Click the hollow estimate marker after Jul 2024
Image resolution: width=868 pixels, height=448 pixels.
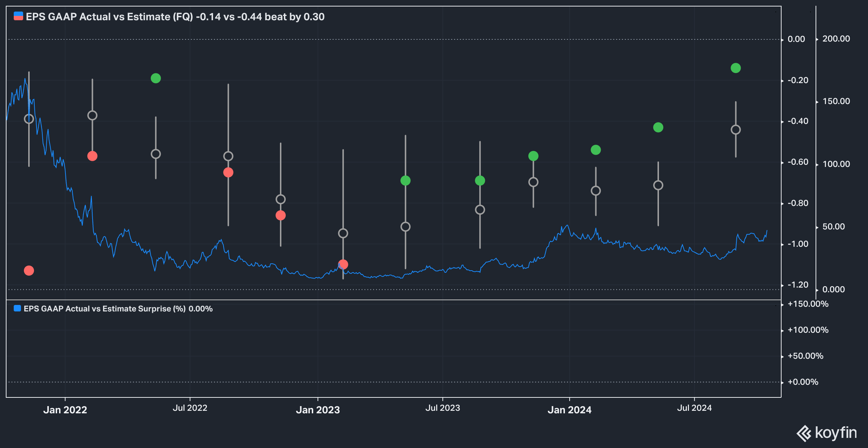coord(736,130)
